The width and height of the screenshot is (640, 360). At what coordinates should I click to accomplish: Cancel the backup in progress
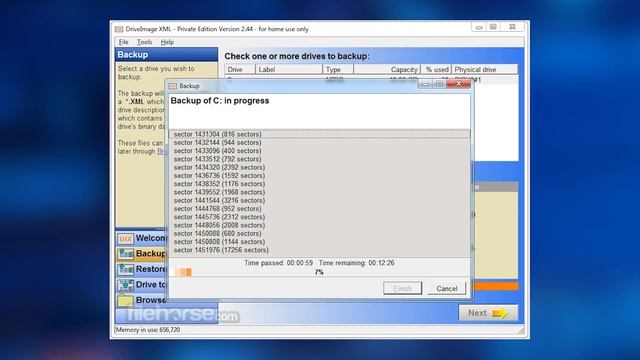coord(447,288)
